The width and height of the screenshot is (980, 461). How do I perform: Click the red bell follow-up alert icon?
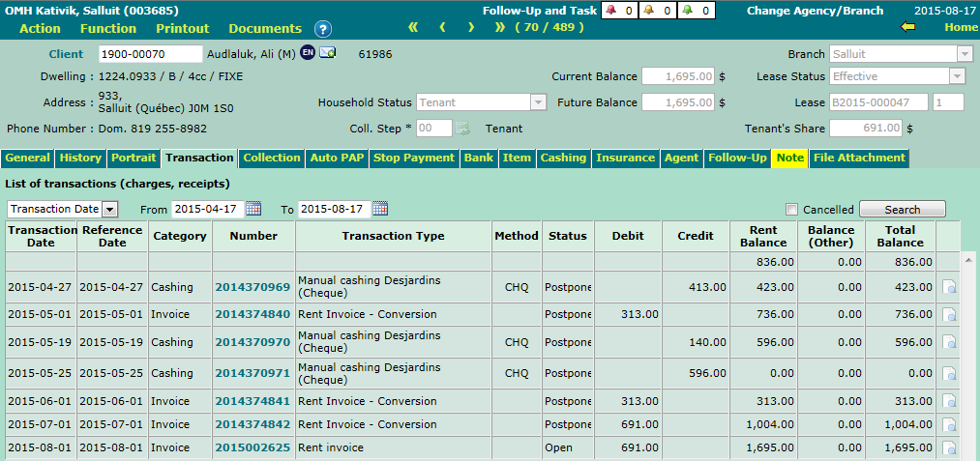click(611, 11)
